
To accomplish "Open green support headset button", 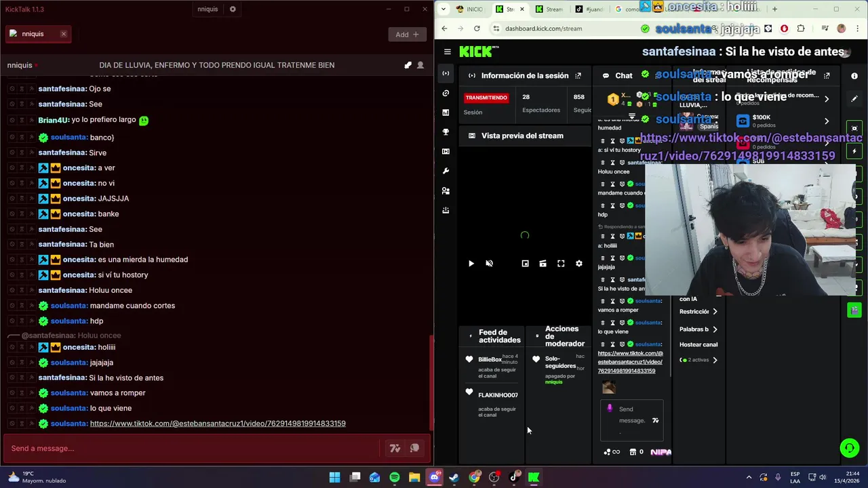I will pyautogui.click(x=849, y=447).
